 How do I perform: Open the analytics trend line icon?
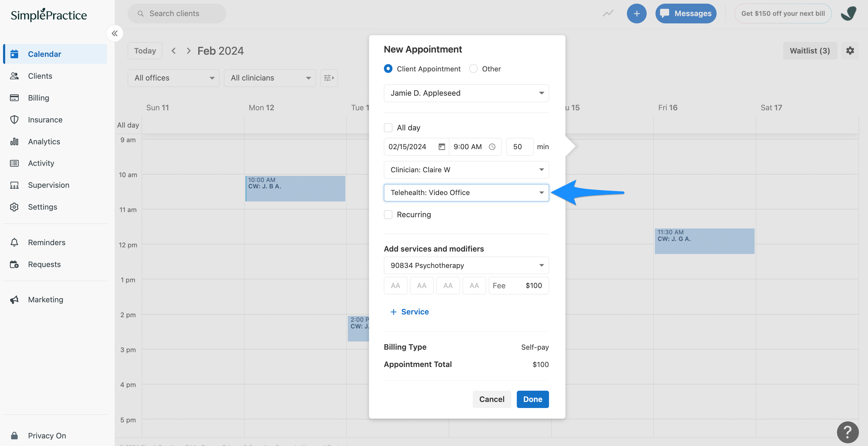(x=608, y=13)
